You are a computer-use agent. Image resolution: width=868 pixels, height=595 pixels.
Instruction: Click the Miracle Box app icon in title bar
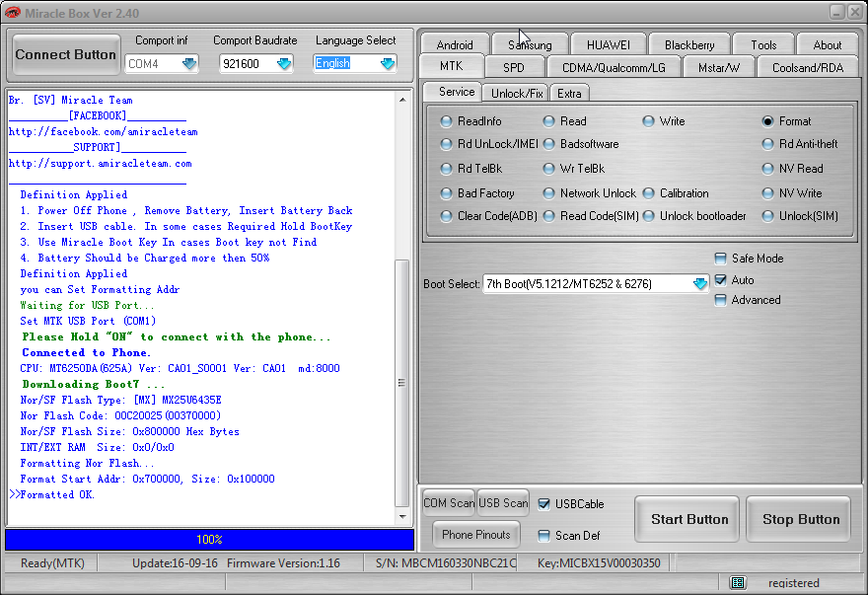(12, 12)
